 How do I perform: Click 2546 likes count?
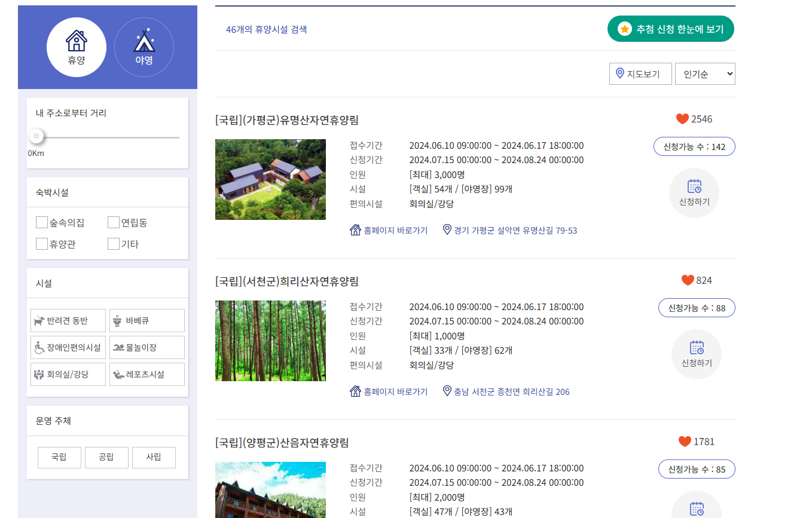tap(702, 119)
